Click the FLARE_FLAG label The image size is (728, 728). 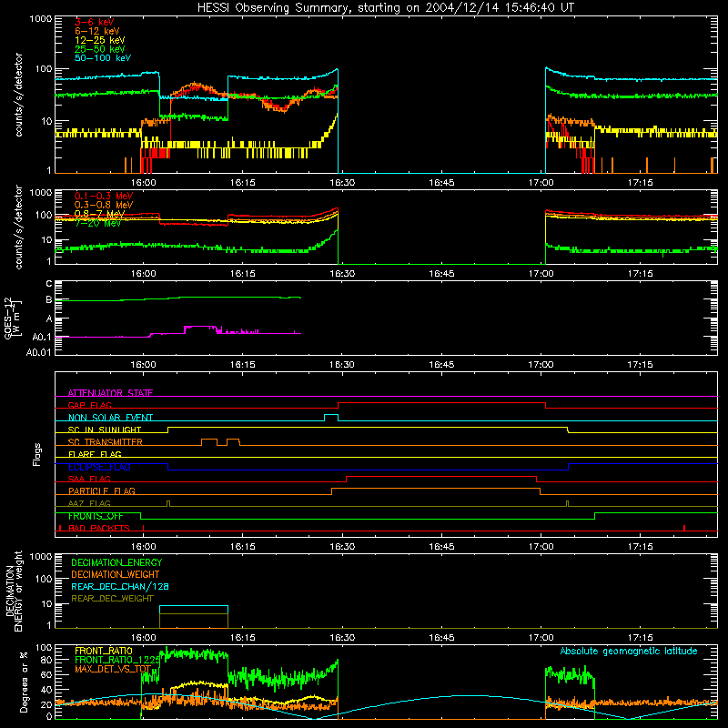[95, 454]
